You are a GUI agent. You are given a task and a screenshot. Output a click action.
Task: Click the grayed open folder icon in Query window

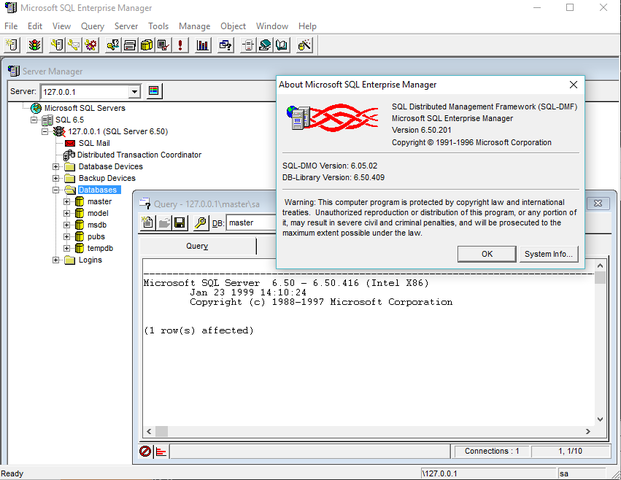(164, 223)
